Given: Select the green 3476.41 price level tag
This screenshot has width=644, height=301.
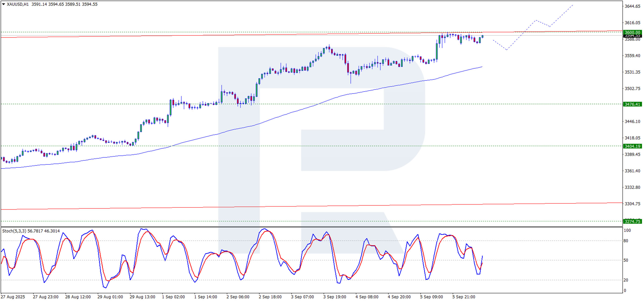Looking at the screenshot, I should click(x=632, y=104).
